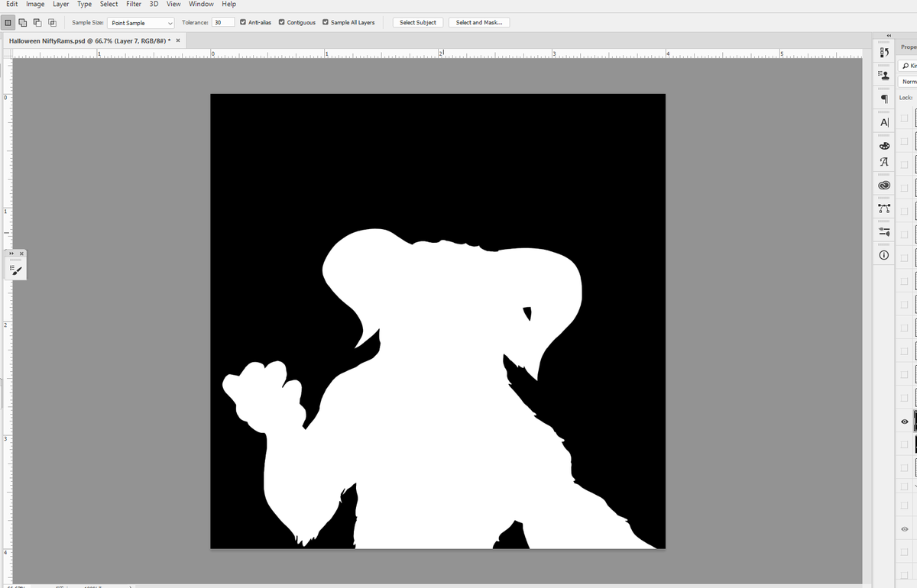
Task: Click the Select Subject button
Action: coord(417,22)
